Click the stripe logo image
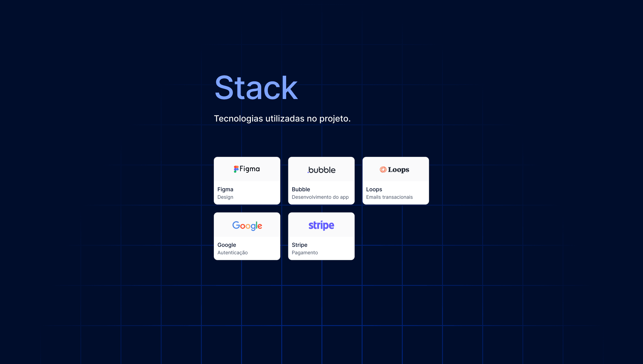 click(321, 225)
